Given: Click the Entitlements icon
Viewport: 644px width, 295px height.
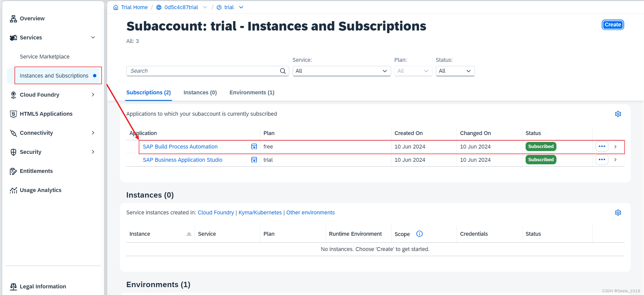Looking at the screenshot, I should pyautogui.click(x=13, y=171).
